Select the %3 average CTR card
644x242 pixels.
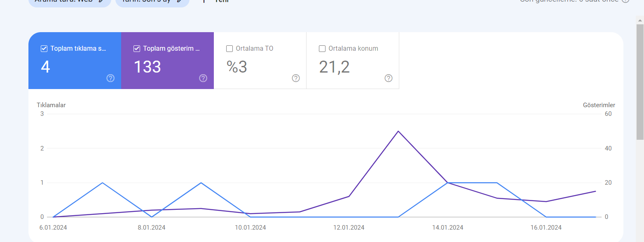260,61
